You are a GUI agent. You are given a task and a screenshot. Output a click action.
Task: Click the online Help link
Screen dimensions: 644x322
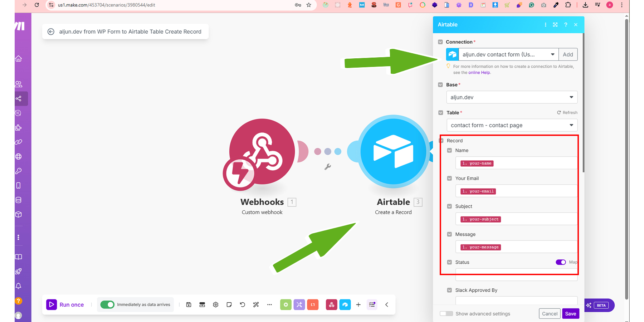click(479, 73)
